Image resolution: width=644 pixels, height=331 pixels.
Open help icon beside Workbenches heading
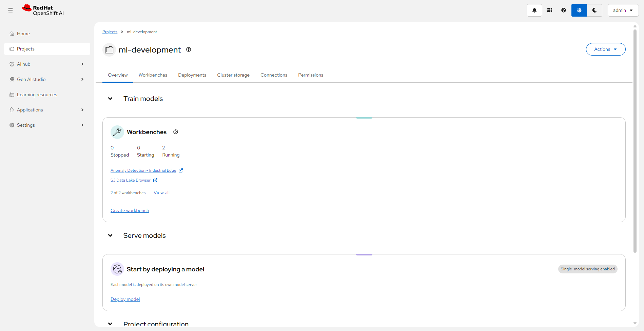(x=176, y=132)
